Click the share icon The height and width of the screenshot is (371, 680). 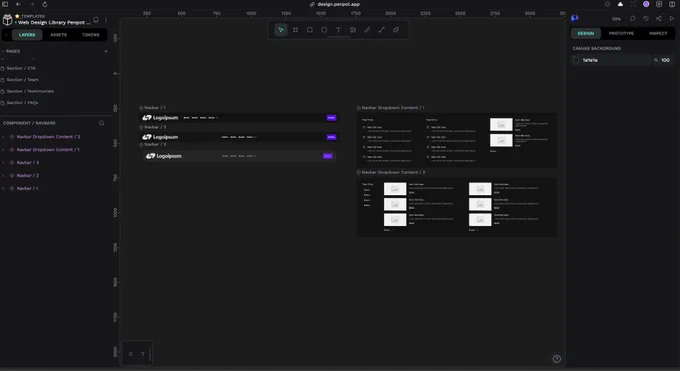[659, 18]
